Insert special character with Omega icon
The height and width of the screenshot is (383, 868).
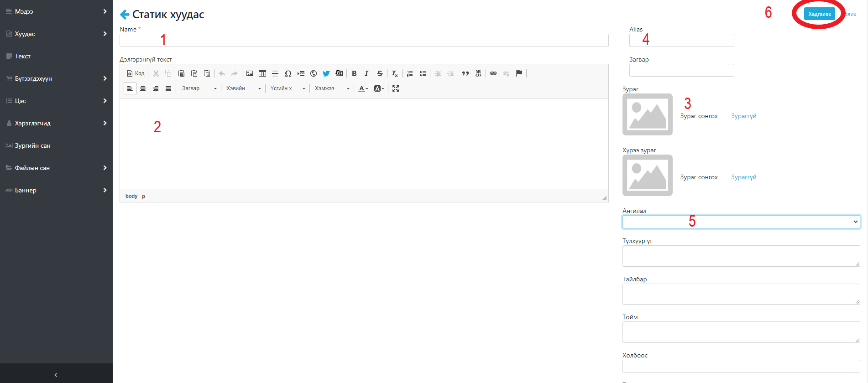(288, 73)
